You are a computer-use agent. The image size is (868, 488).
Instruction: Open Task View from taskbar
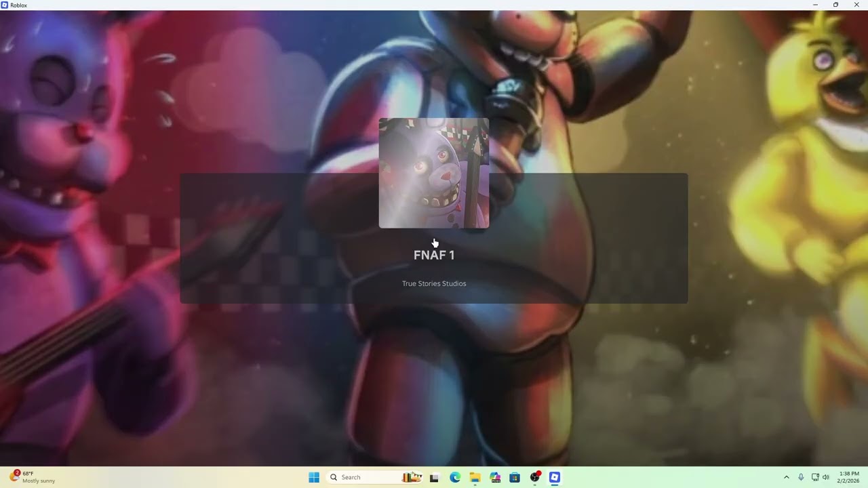pos(434,477)
